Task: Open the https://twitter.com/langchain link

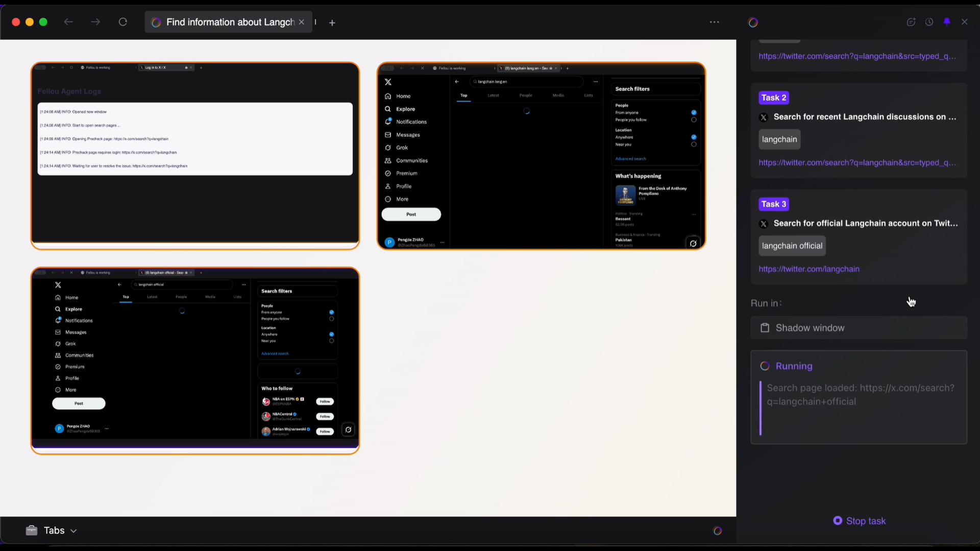Action: (x=809, y=269)
